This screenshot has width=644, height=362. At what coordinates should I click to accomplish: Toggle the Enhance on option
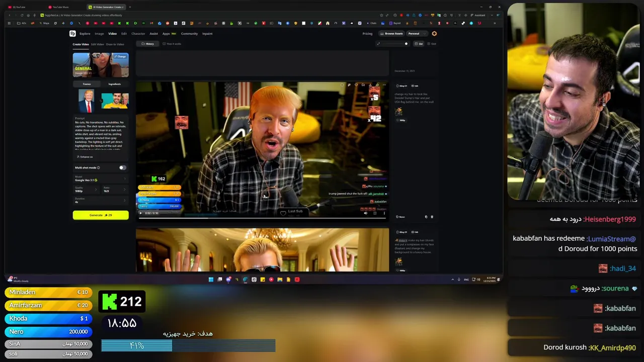pyautogui.click(x=85, y=157)
